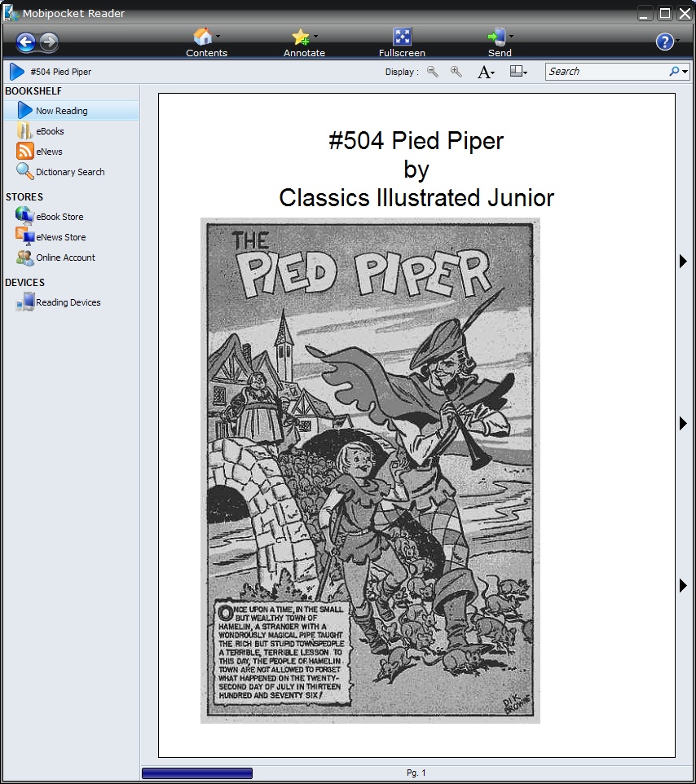The height and width of the screenshot is (784, 696).
Task: Click the Pied Piper cover image
Action: point(370,470)
